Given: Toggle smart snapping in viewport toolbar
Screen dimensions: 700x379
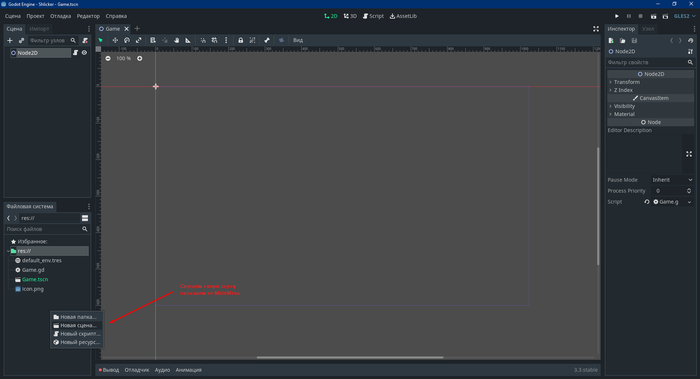Looking at the screenshot, I should pyautogui.click(x=203, y=40).
